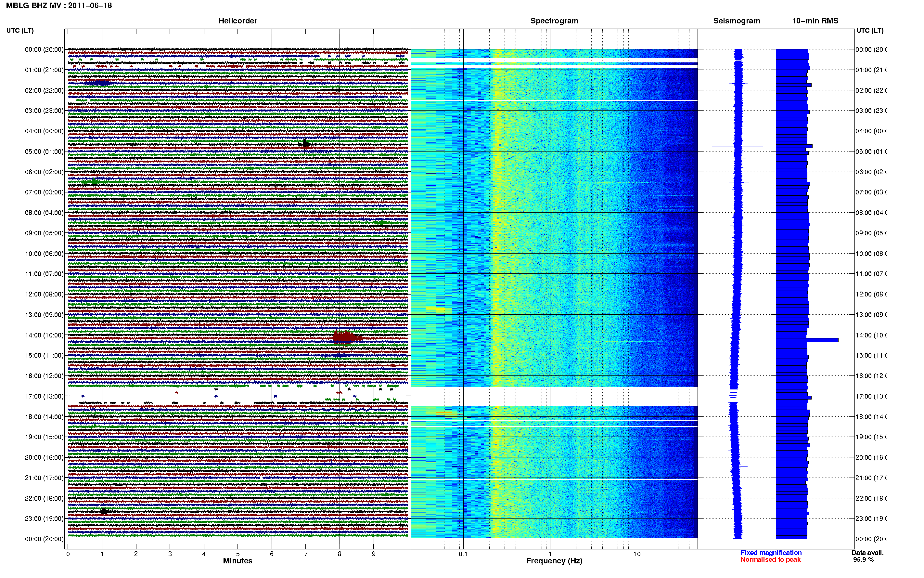Click the left '23:00 (19:00)' time label
Screen dimensions: 924x578
tap(44, 519)
